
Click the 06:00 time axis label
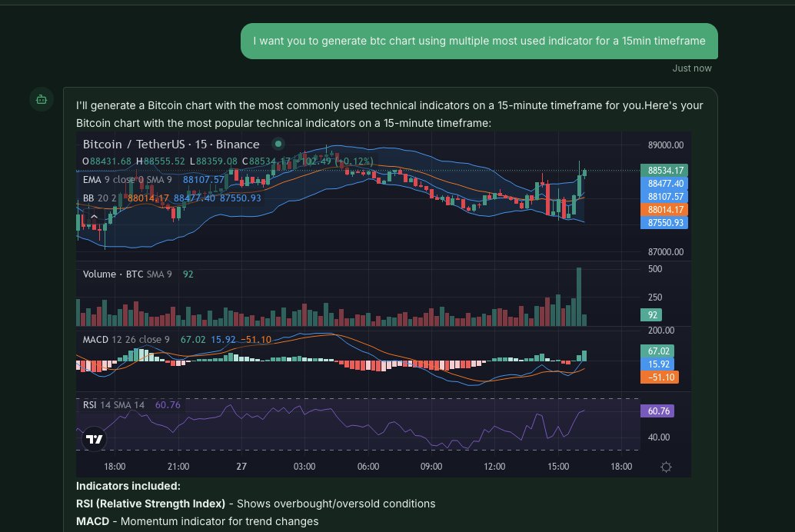pyautogui.click(x=368, y=467)
